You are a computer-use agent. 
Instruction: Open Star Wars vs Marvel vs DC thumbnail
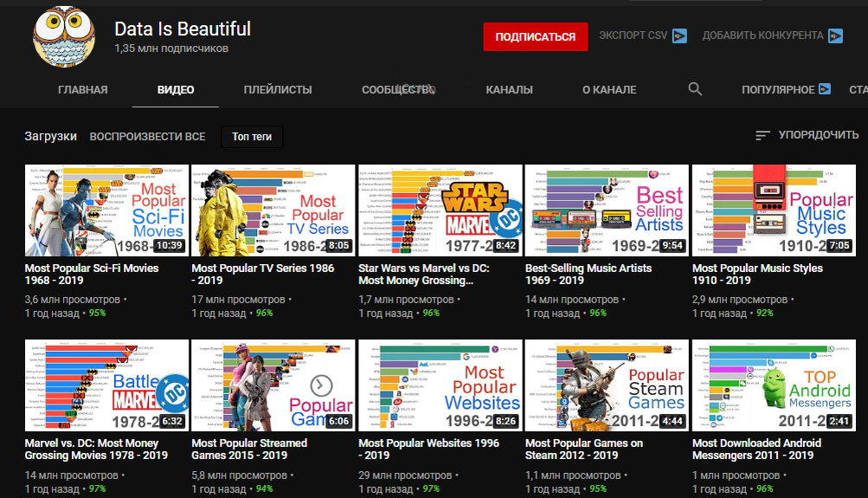440,210
